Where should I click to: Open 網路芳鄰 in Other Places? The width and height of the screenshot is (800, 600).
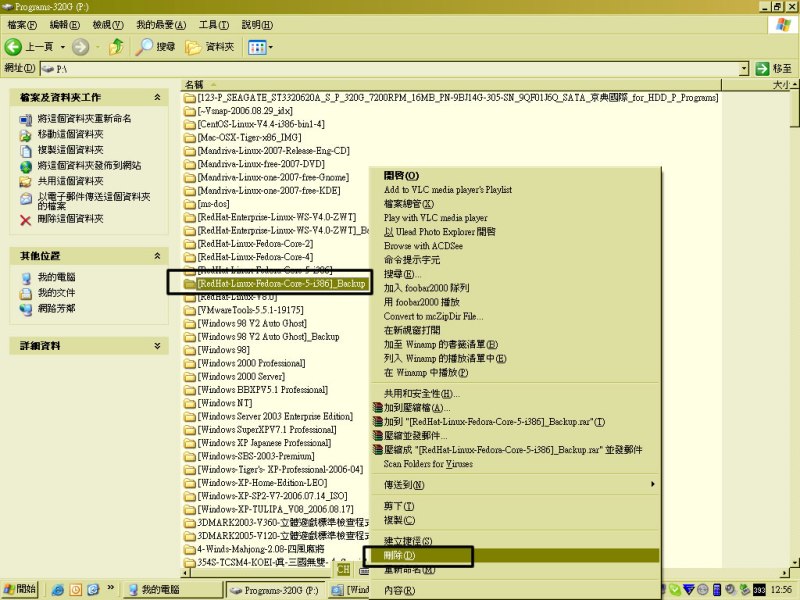click(56, 309)
